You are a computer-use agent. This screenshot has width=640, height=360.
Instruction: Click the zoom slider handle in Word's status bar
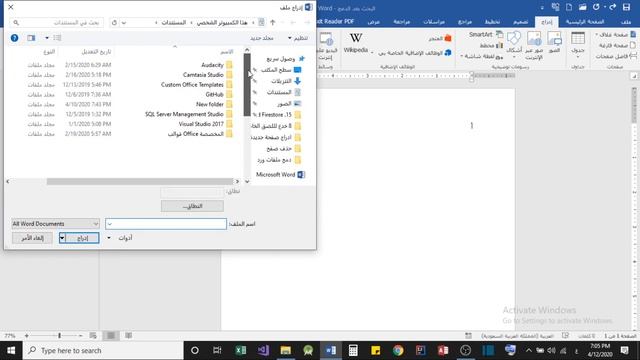pos(60,336)
